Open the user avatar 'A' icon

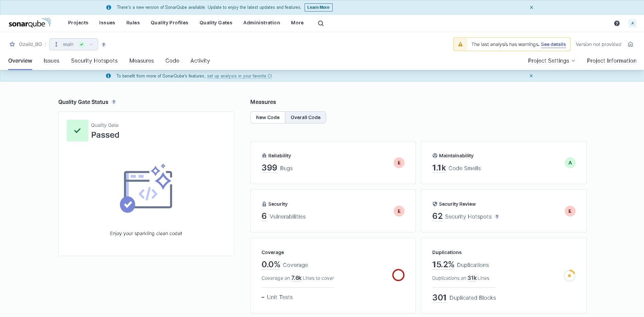(632, 23)
